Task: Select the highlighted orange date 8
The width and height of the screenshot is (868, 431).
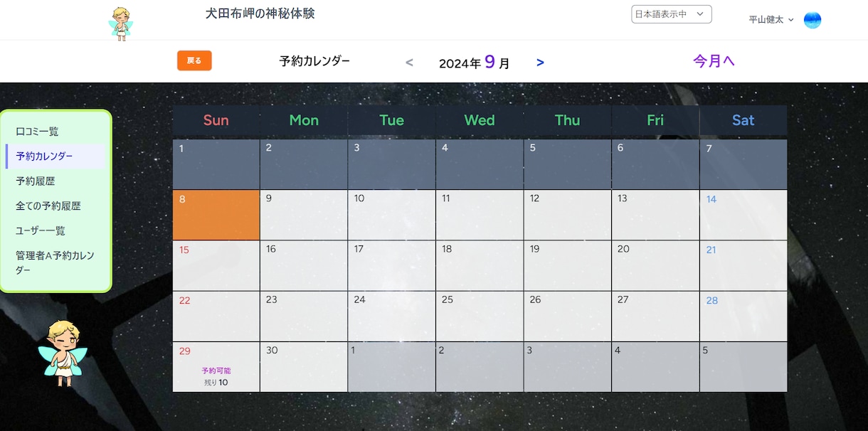Action: [x=216, y=215]
